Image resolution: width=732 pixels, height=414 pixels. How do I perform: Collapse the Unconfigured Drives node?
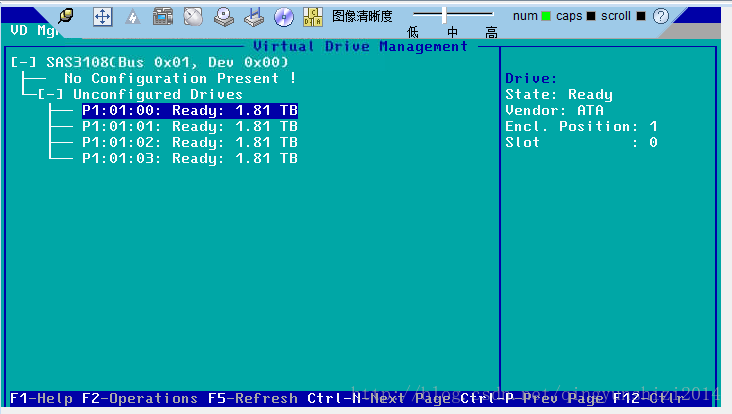(50, 94)
